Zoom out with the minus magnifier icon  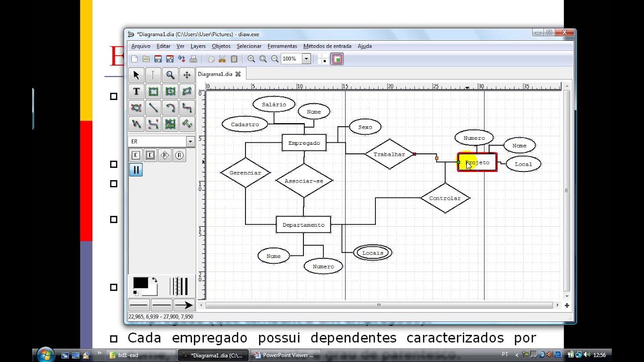(275, 59)
